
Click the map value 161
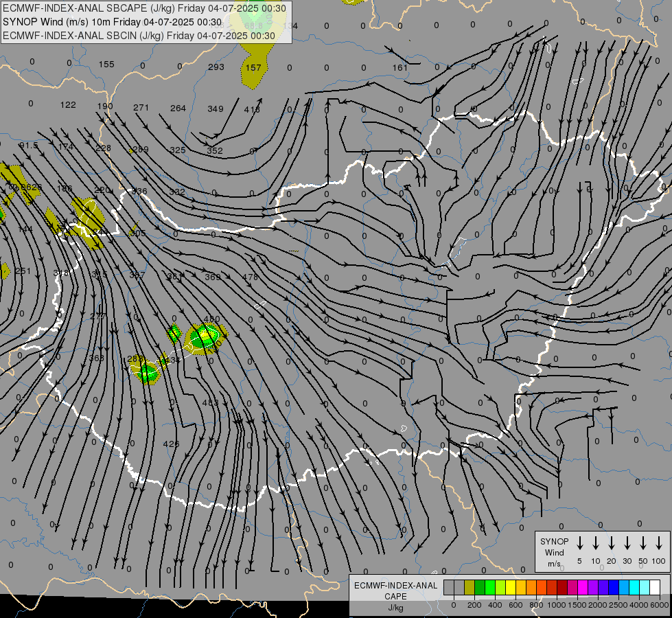pos(399,68)
